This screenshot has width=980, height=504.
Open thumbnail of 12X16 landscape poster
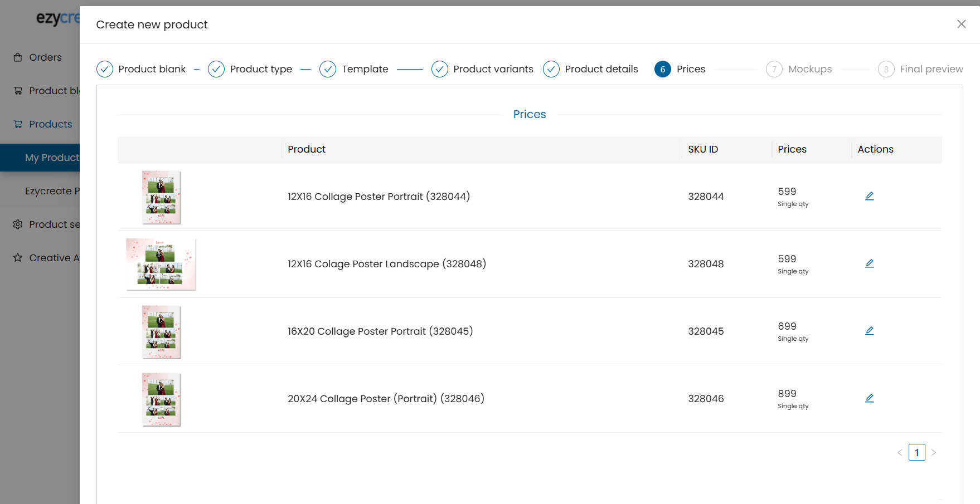pyautogui.click(x=161, y=264)
